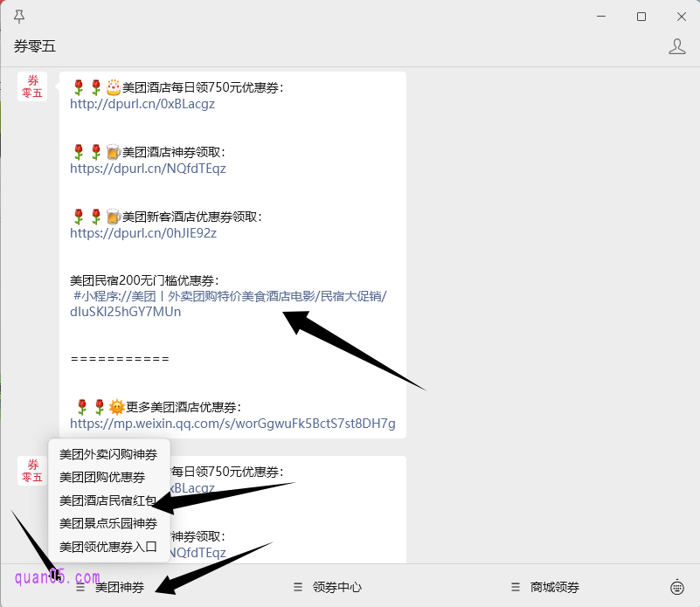This screenshot has height=607, width=700.
Task: Pick 美团景点乐园神券 from the menu
Action: (x=108, y=523)
